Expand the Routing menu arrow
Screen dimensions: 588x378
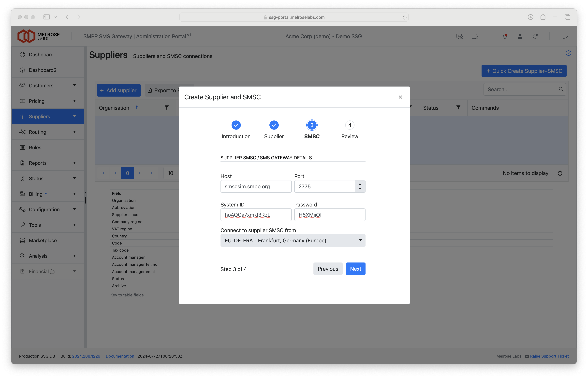(x=74, y=132)
